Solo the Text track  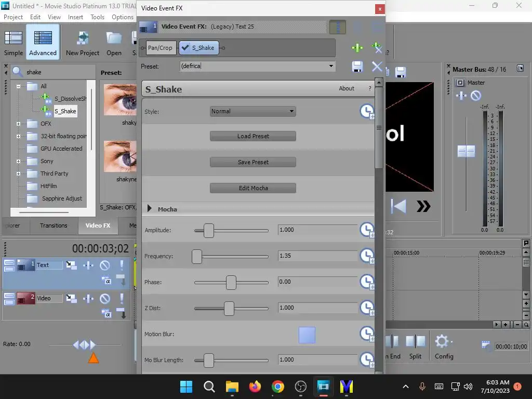pyautogui.click(x=122, y=265)
